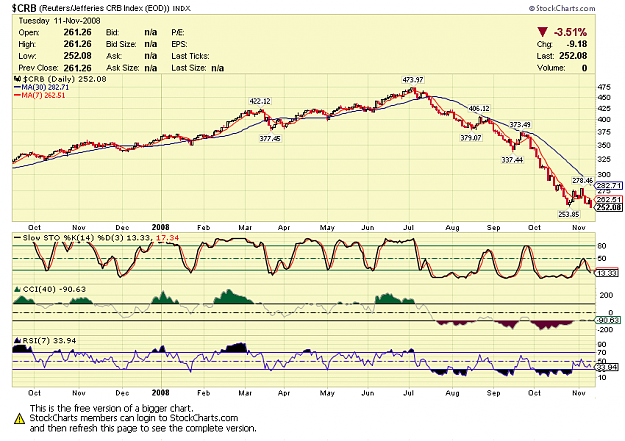
Task: Click the 475 price axis value
Action: [x=604, y=87]
